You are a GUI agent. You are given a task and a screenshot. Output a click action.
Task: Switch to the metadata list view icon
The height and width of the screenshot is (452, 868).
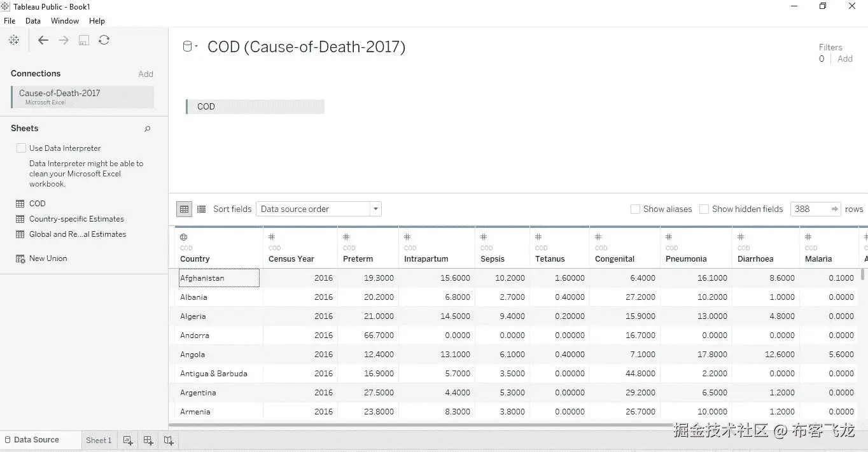point(202,209)
